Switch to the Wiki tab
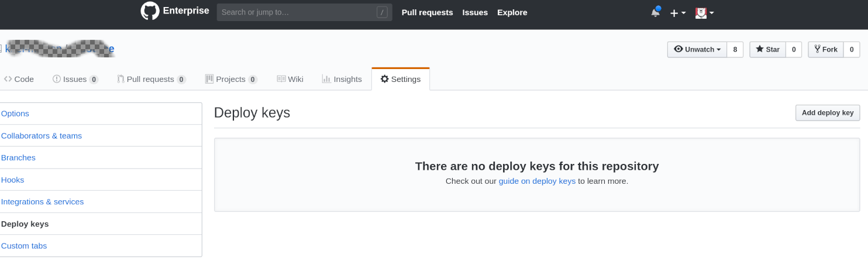 click(x=290, y=79)
